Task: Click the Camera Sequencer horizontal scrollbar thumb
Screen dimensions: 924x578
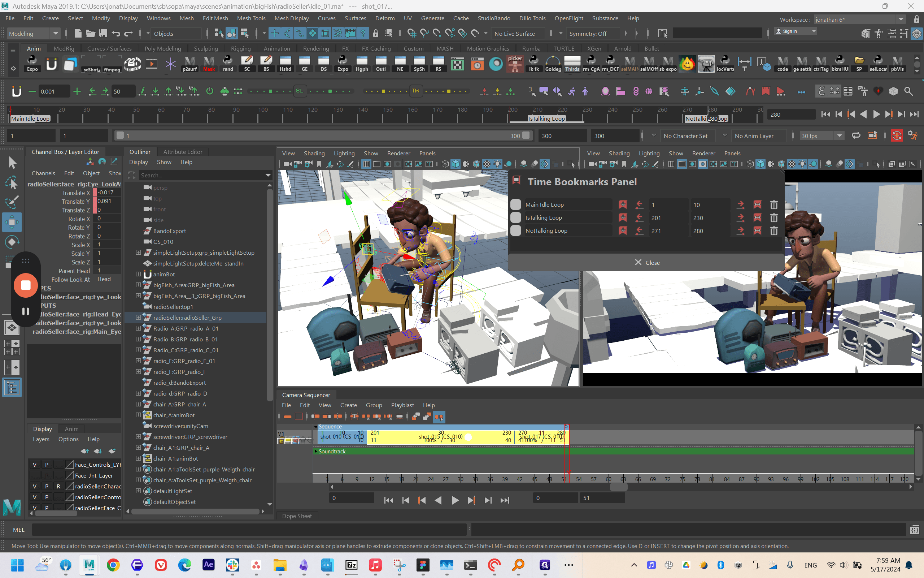Action: coord(619,487)
